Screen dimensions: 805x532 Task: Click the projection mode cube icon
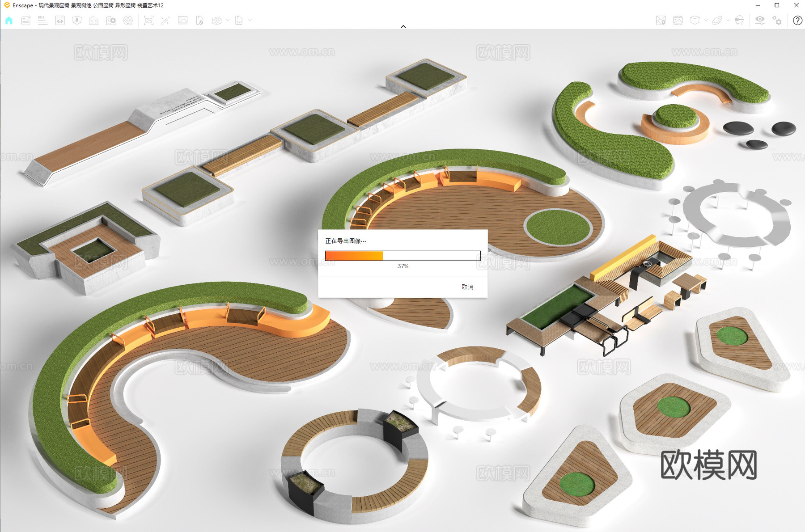tap(695, 20)
